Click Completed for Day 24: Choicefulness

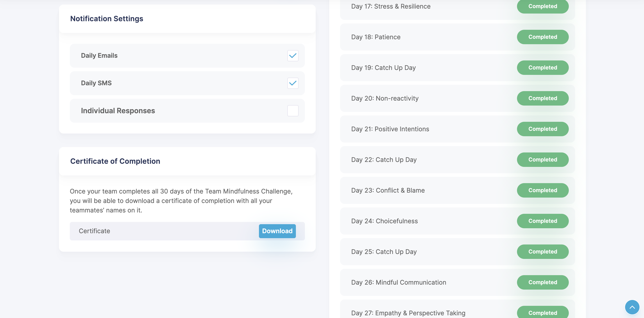(x=542, y=221)
